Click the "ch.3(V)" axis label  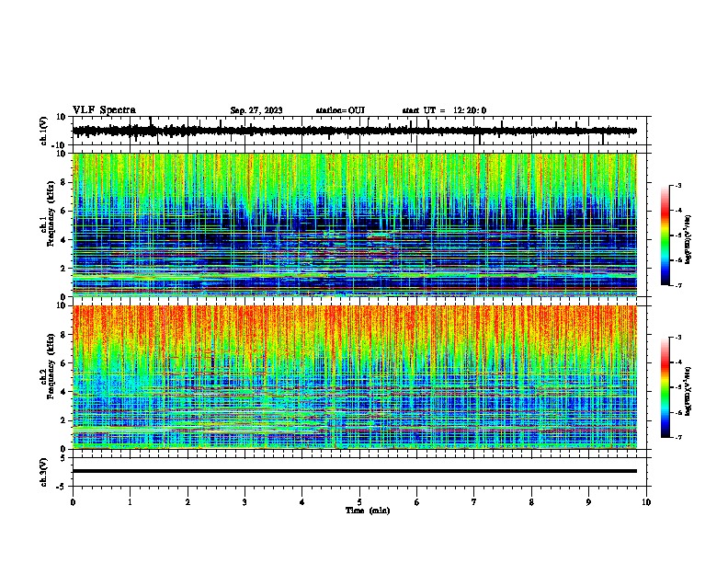(44, 472)
